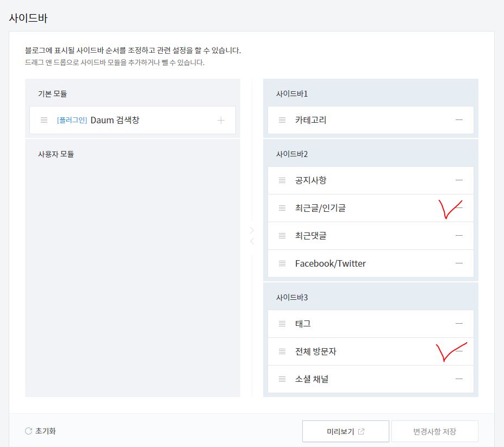This screenshot has height=447, width=504.
Task: Grab the drag handle of the 카테고리 module
Action: (282, 120)
